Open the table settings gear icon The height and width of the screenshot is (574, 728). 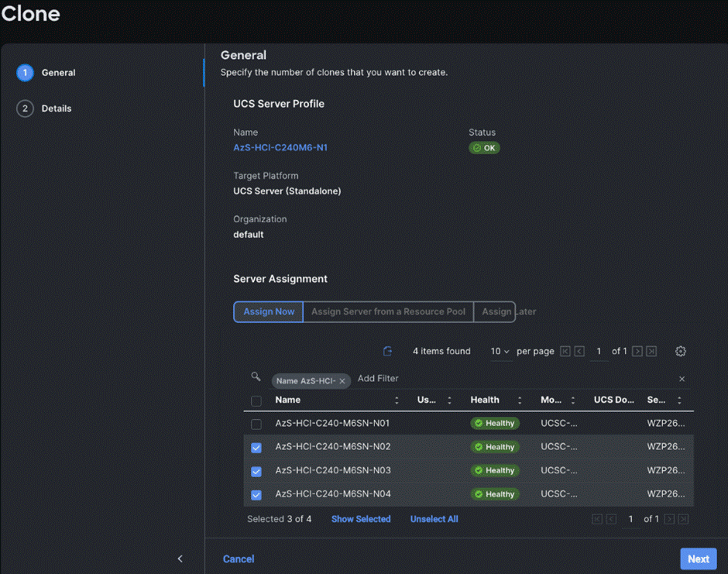(680, 351)
